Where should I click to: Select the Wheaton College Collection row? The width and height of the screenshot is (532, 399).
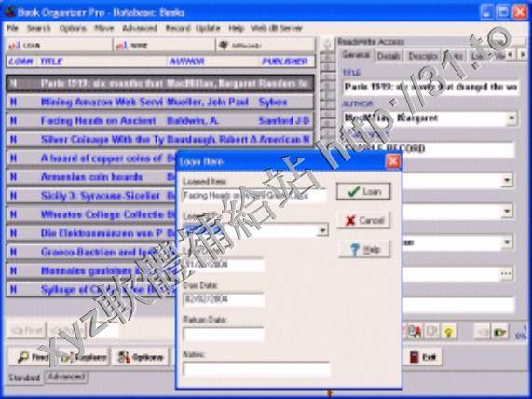pyautogui.click(x=91, y=214)
